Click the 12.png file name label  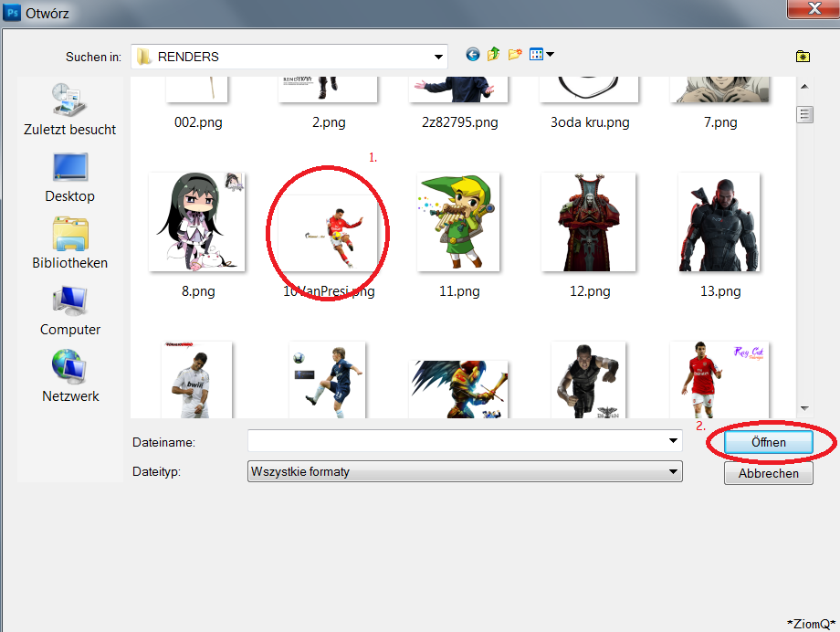590,291
